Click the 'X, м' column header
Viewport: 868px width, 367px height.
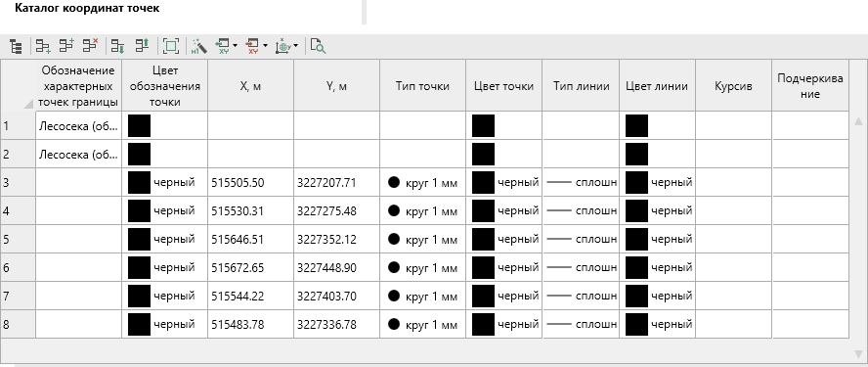251,86
